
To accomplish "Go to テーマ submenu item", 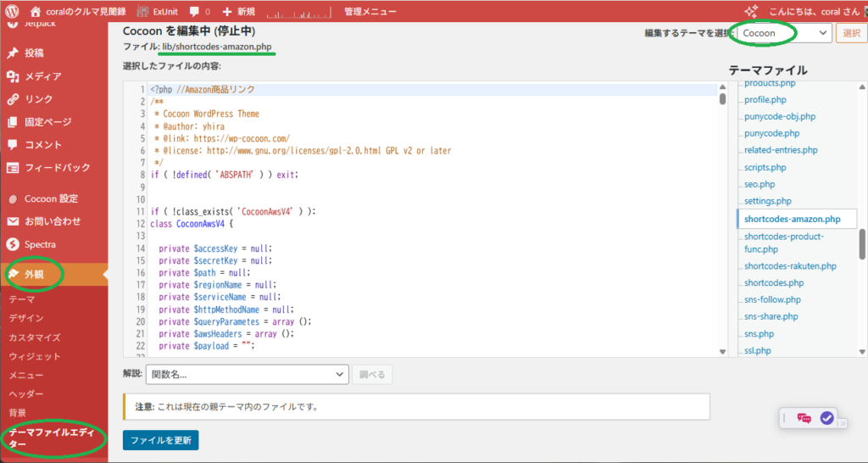I will [x=21, y=299].
